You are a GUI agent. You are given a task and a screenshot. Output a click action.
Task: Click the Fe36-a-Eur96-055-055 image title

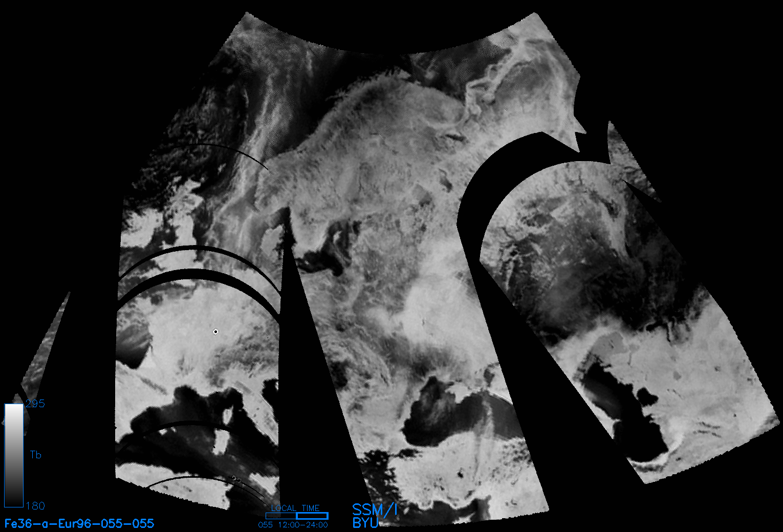pyautogui.click(x=79, y=523)
